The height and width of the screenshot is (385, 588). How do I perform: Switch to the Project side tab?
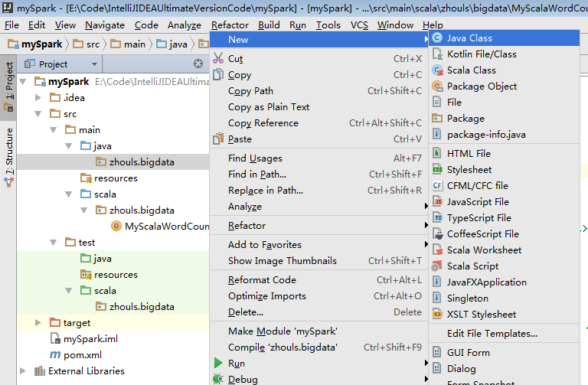point(8,87)
